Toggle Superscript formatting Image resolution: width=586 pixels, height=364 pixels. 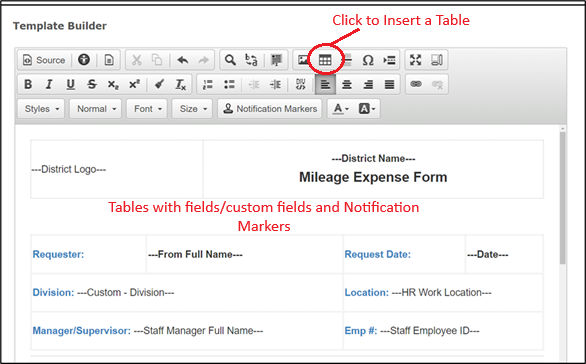(134, 84)
